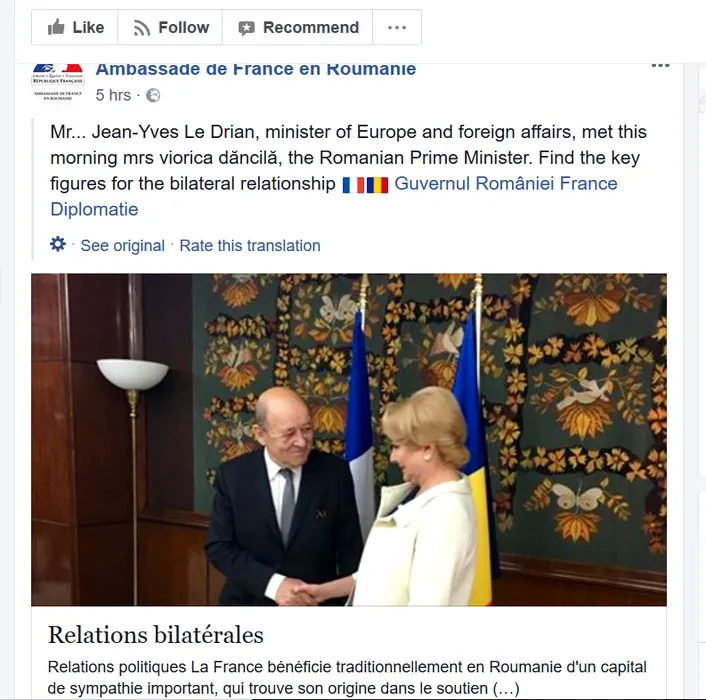Open Ambassade de France en Roumanie page

(x=256, y=69)
